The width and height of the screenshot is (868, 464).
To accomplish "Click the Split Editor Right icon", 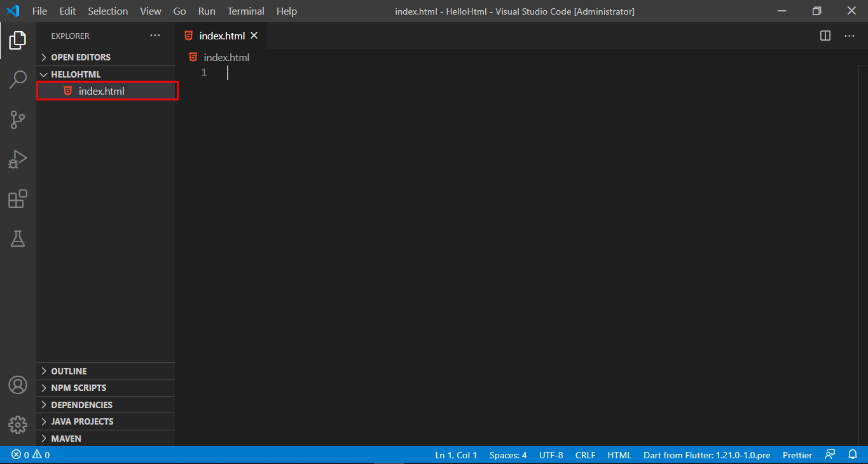I will pos(825,36).
